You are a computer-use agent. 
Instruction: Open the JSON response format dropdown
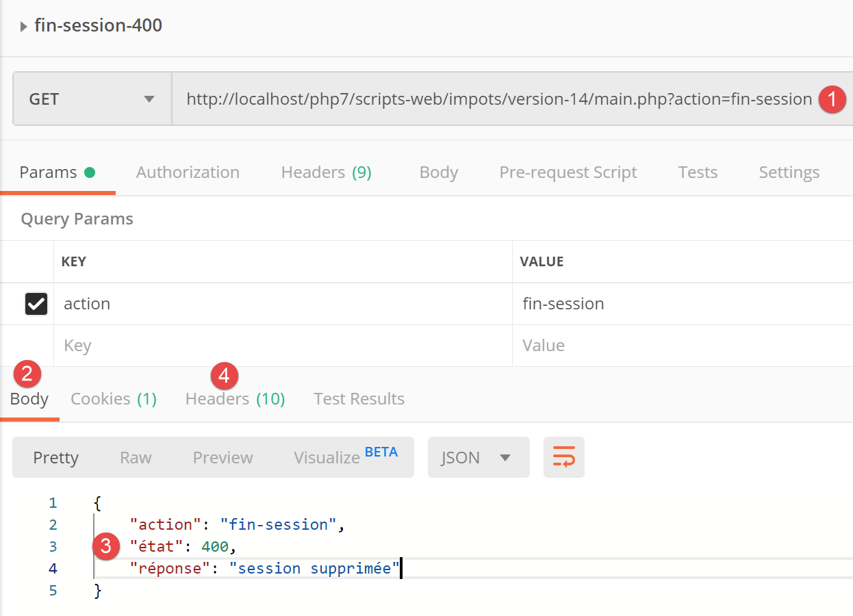[478, 457]
